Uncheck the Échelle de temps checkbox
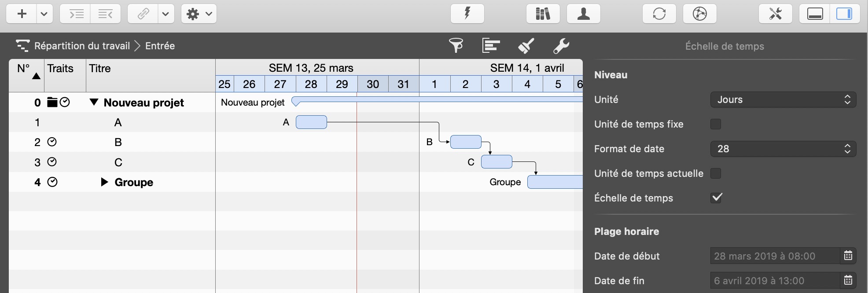 click(x=716, y=198)
